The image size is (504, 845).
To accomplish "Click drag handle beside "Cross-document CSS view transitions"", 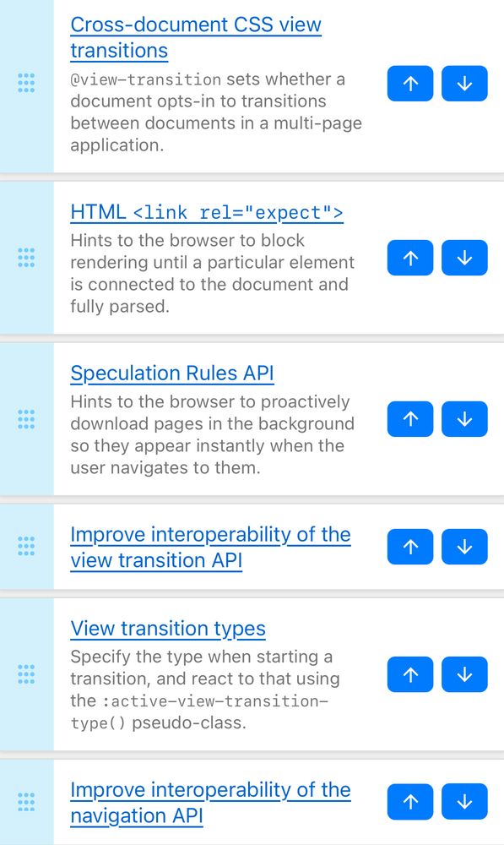I will tap(26, 84).
